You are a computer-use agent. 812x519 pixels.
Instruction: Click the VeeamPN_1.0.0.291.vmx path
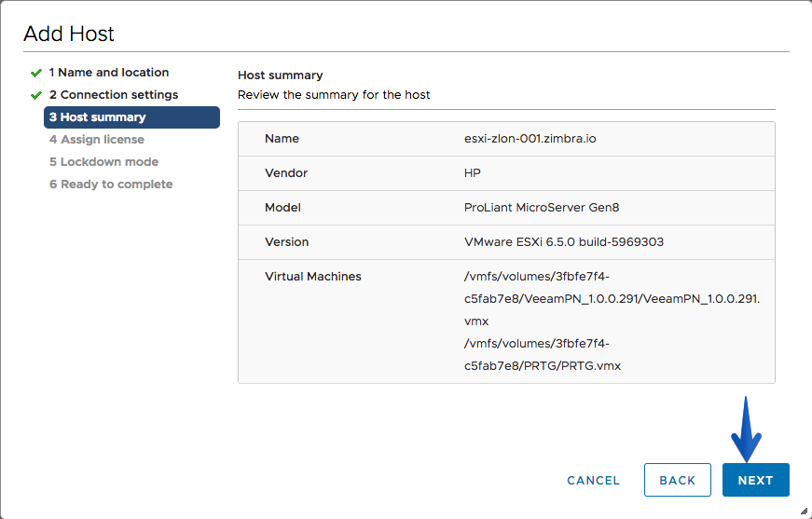(612, 298)
